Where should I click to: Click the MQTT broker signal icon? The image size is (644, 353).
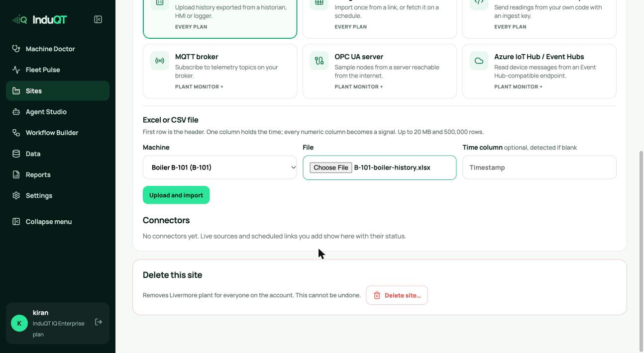[x=160, y=61]
